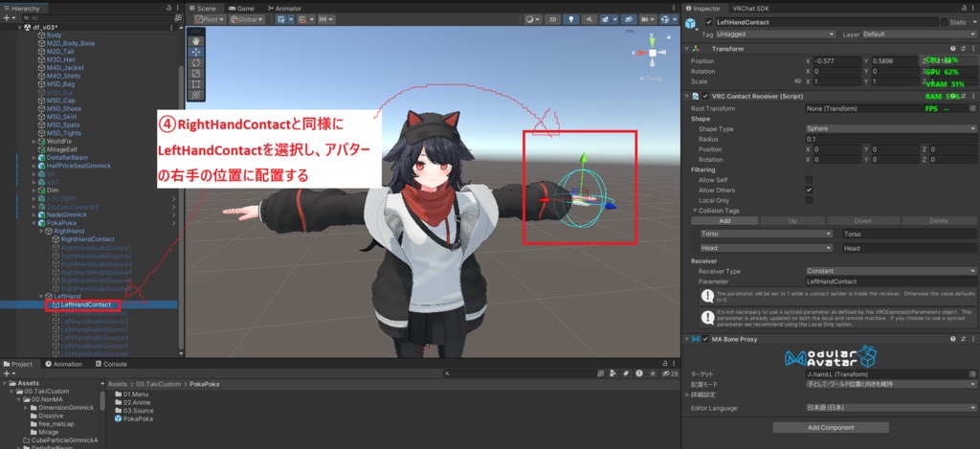Open the scene camera settings icon

[x=648, y=19]
